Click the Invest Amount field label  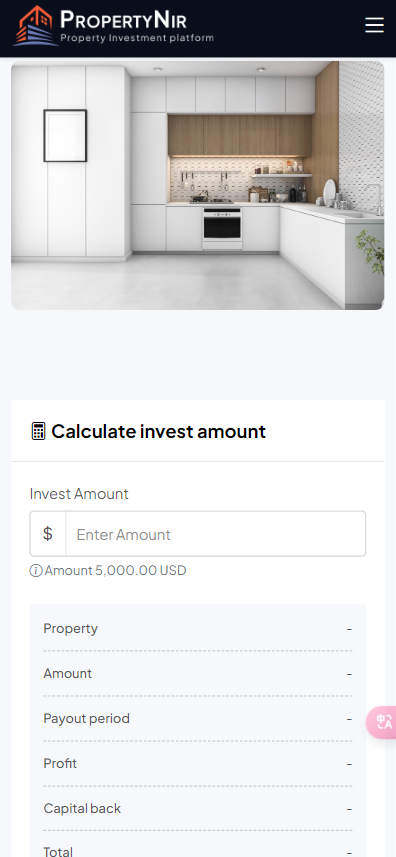79,494
